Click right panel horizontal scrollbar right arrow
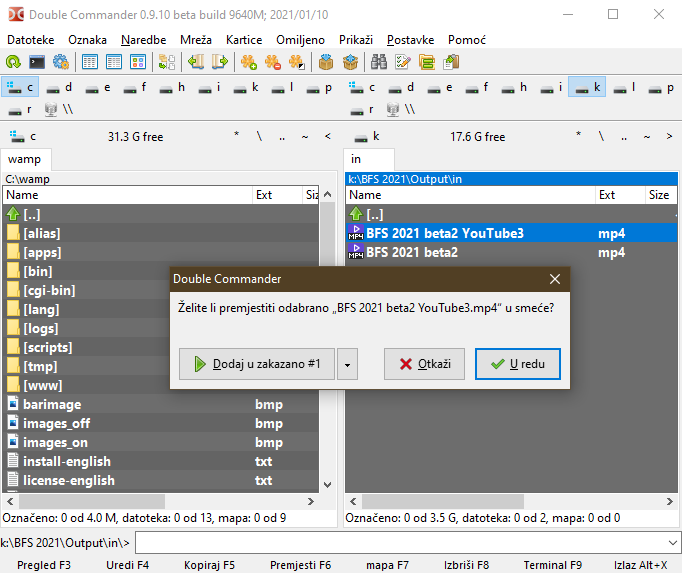682x573 pixels. point(670,502)
